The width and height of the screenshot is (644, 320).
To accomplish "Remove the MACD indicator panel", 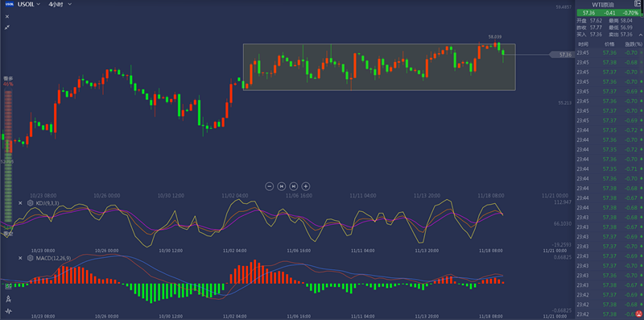I will click(20, 258).
